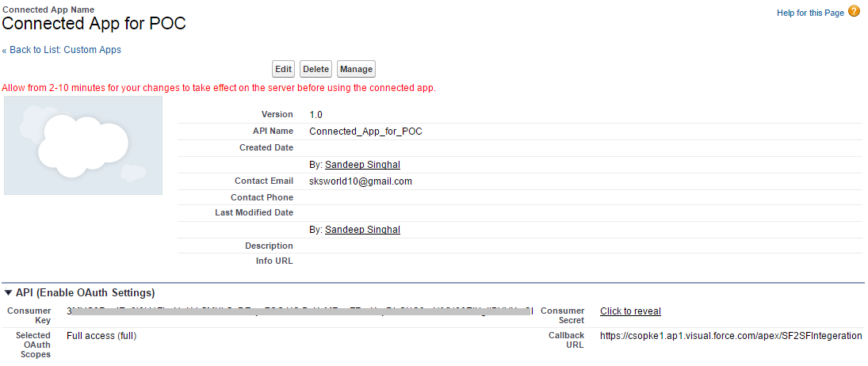The image size is (868, 366).
Task: Click the Info URL field label
Action: coord(273,261)
